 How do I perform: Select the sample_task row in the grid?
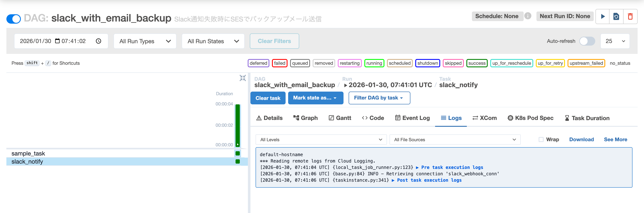coord(28,153)
